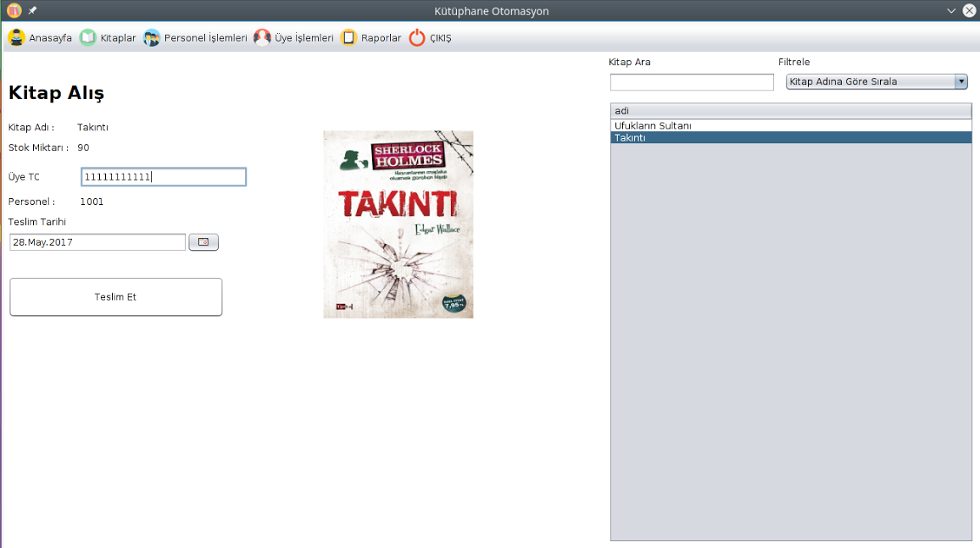Click the Anasayfa person icon

[x=16, y=37]
